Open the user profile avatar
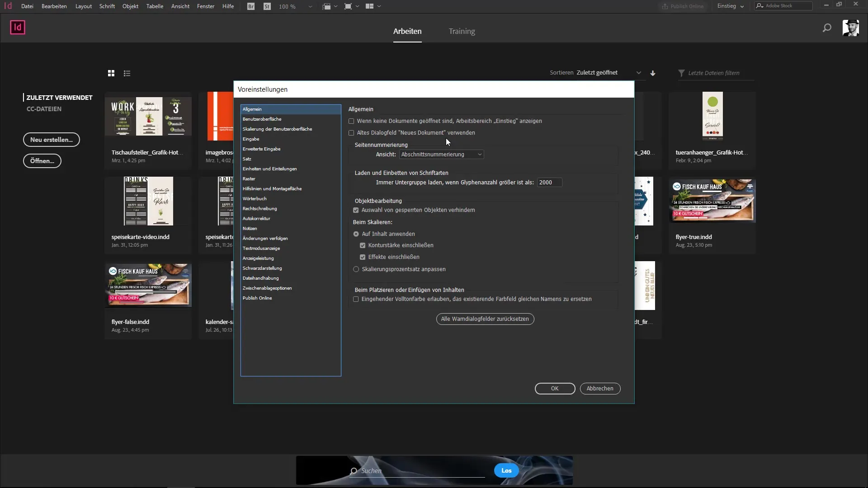 click(850, 28)
